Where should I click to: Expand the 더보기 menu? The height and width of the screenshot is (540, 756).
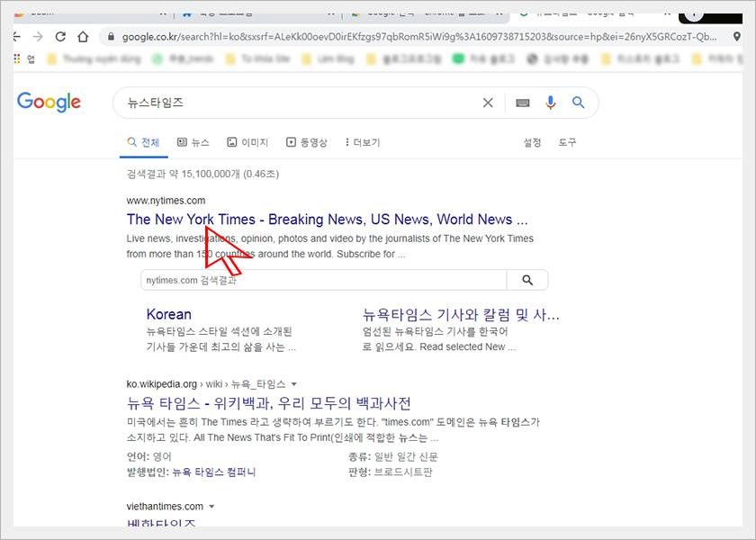363,142
